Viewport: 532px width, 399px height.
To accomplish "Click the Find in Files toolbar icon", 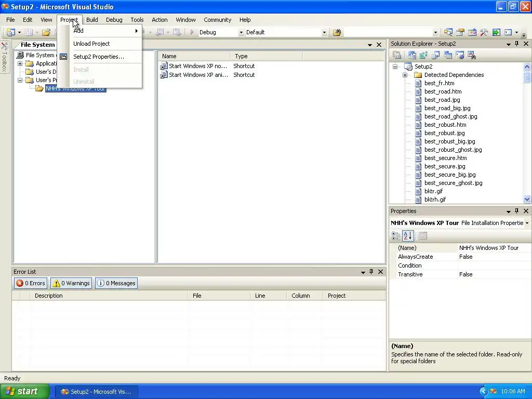I will click(337, 32).
